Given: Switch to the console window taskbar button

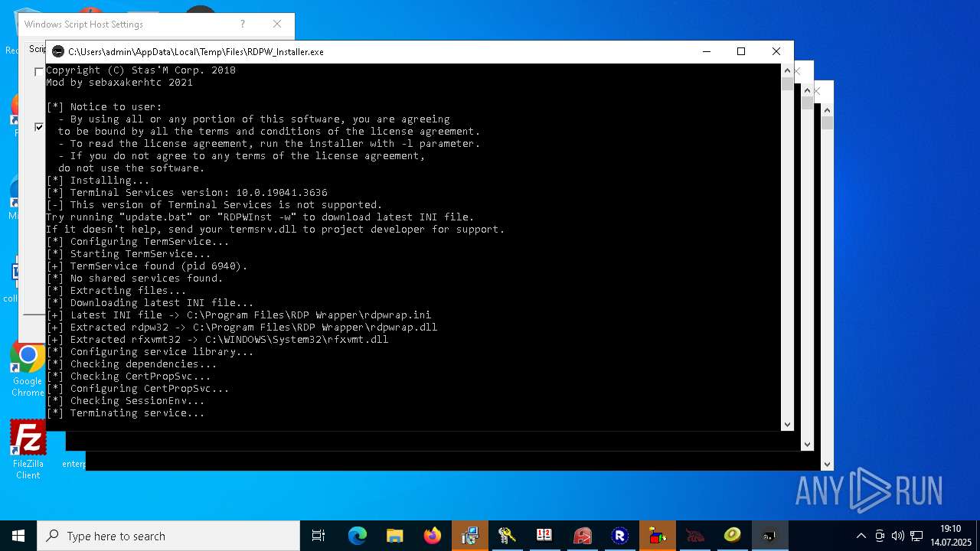Looking at the screenshot, I should tap(769, 536).
